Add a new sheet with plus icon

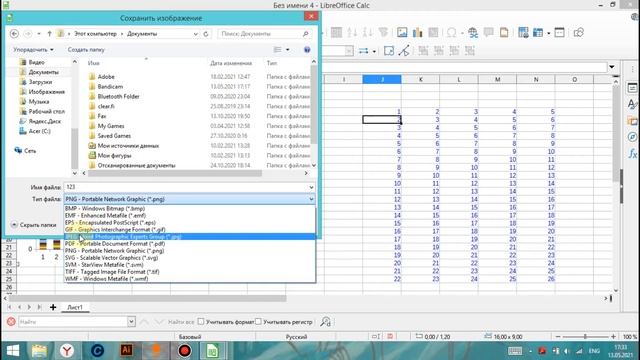tap(53, 307)
